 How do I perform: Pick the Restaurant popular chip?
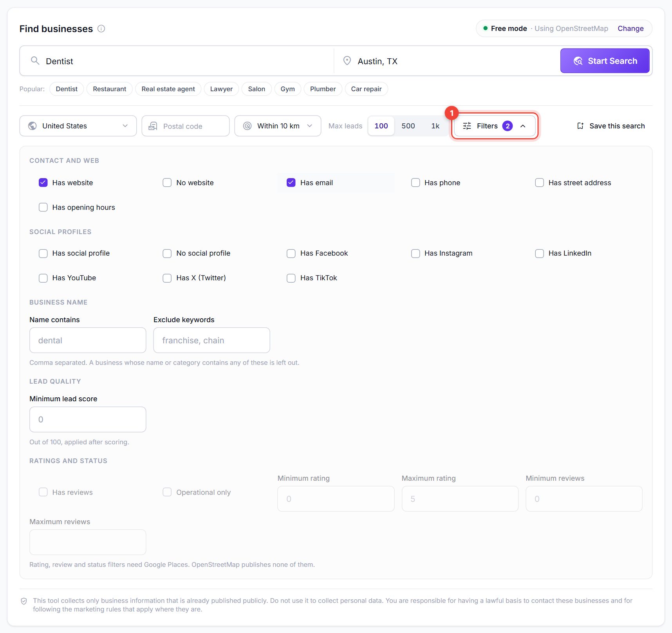coord(110,89)
